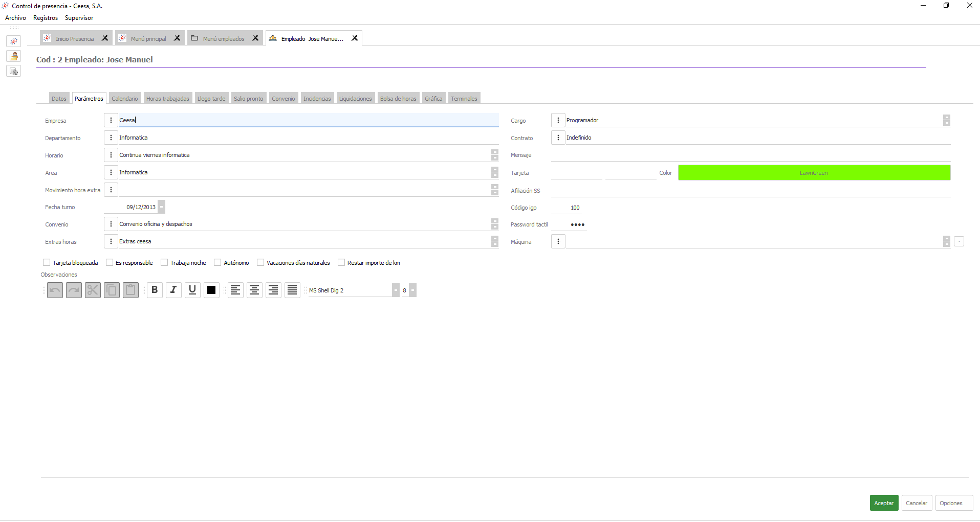Justify the observations text

pyautogui.click(x=292, y=290)
